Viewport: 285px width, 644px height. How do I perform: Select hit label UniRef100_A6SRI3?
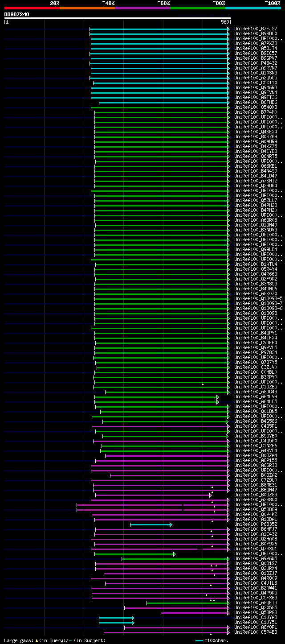point(256,465)
